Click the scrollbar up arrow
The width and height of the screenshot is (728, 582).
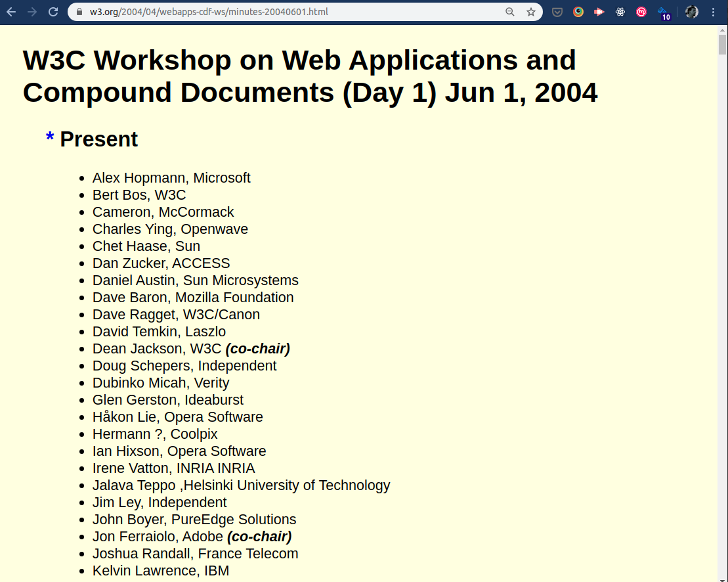[722, 30]
